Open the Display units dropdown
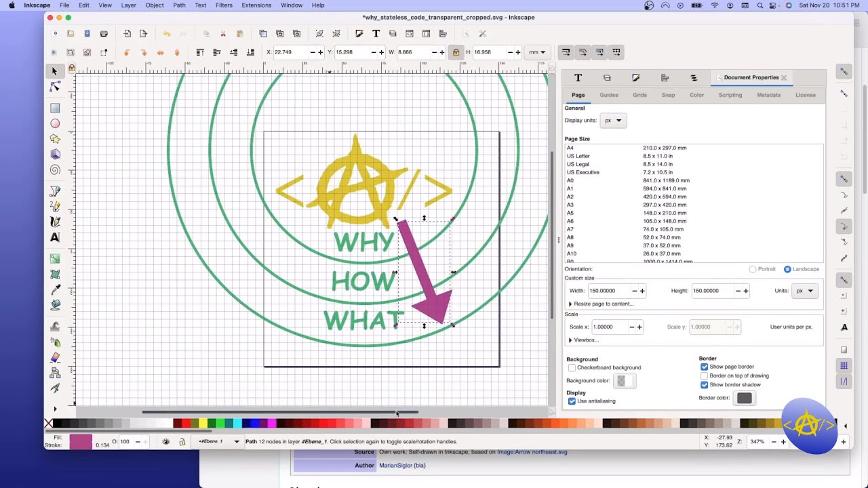Viewport: 868px width, 488px height. click(x=614, y=121)
